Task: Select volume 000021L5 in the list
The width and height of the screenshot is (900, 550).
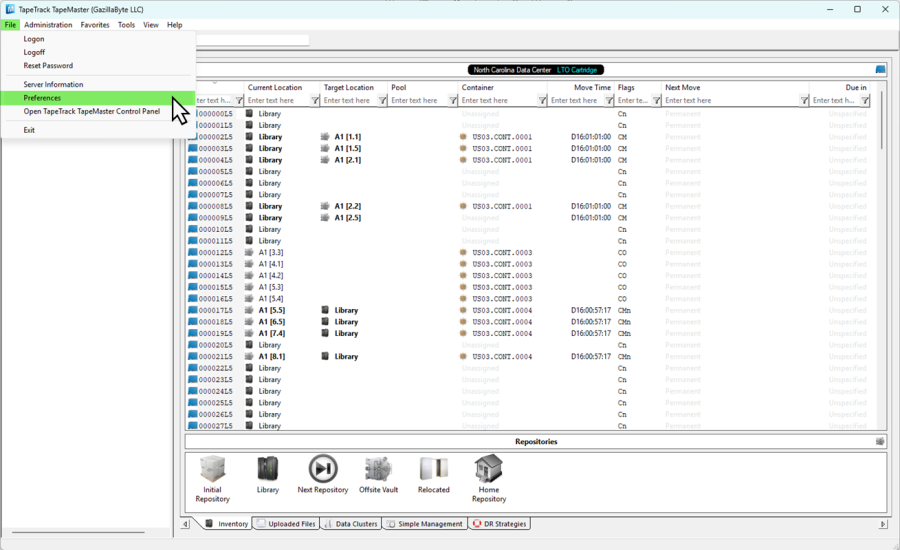Action: [x=215, y=357]
